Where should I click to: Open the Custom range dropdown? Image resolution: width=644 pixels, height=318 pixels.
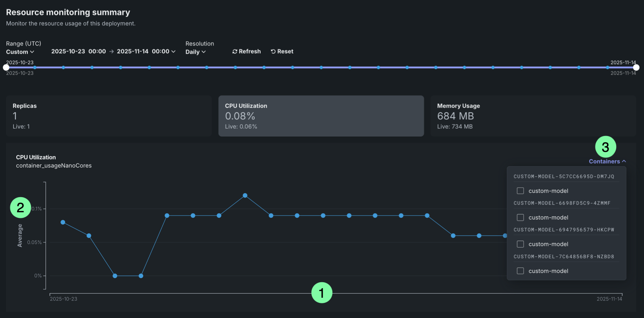[x=20, y=52]
